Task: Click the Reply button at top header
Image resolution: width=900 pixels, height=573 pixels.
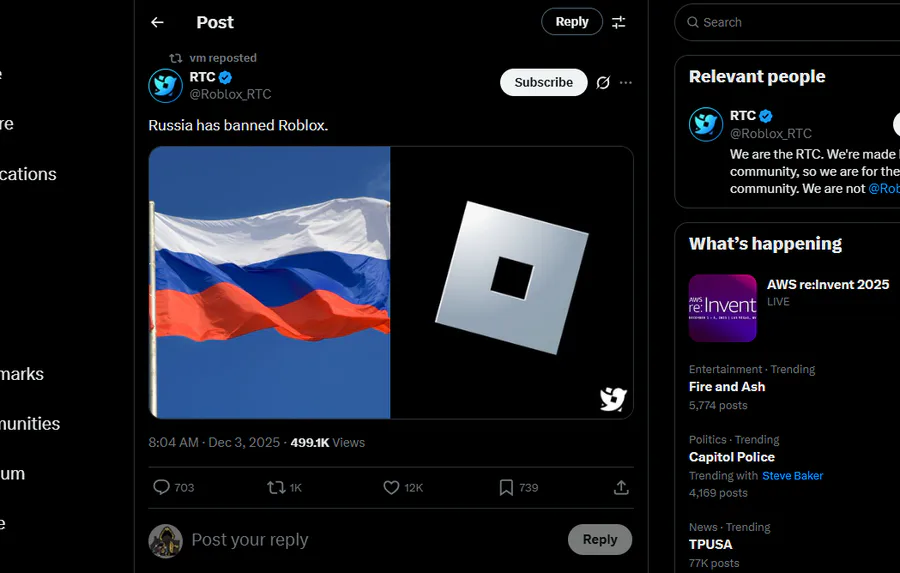Action: [572, 22]
